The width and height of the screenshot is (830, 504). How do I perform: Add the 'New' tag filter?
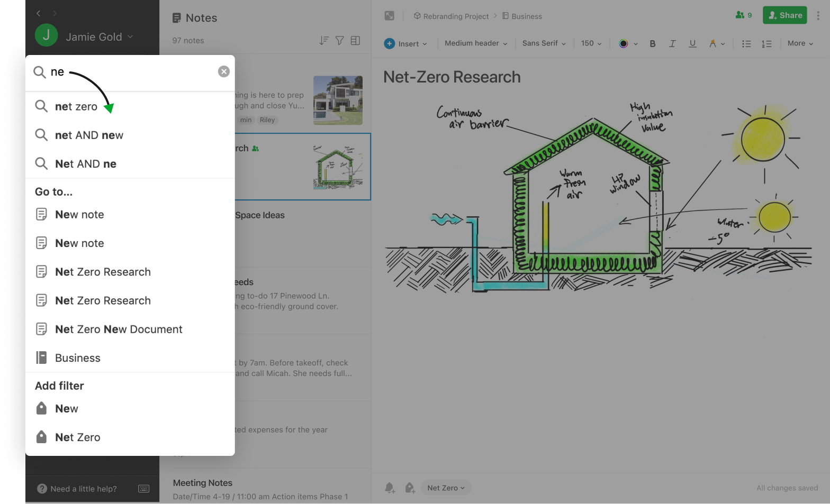click(130, 408)
